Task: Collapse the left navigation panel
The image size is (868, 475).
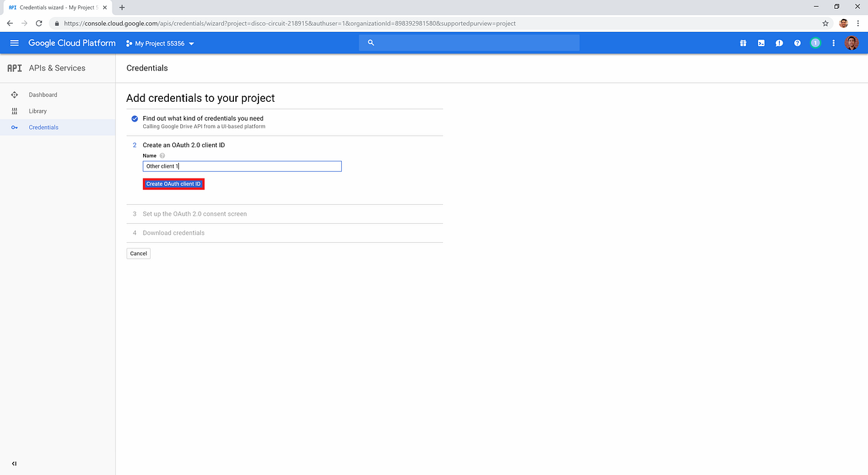Action: [14, 463]
